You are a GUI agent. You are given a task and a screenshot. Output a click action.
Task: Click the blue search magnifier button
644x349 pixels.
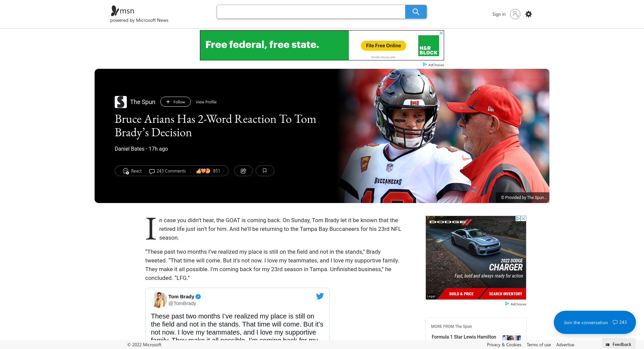416,12
